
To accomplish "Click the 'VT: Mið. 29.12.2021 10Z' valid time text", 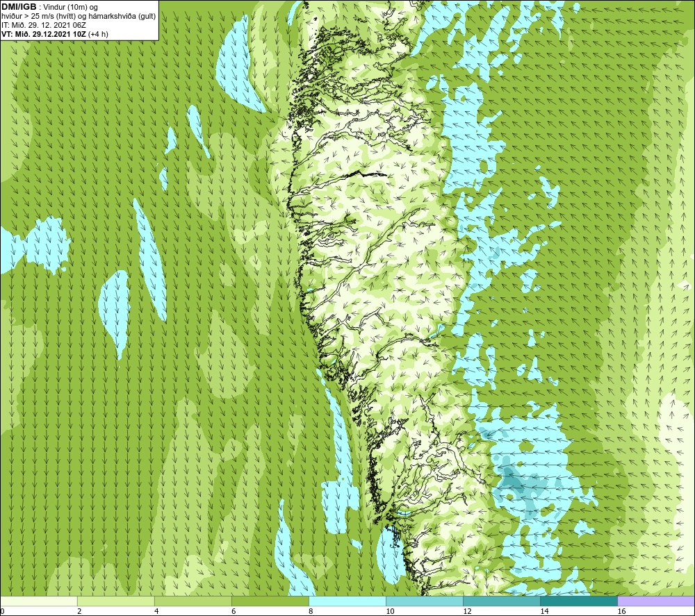I will [44, 34].
